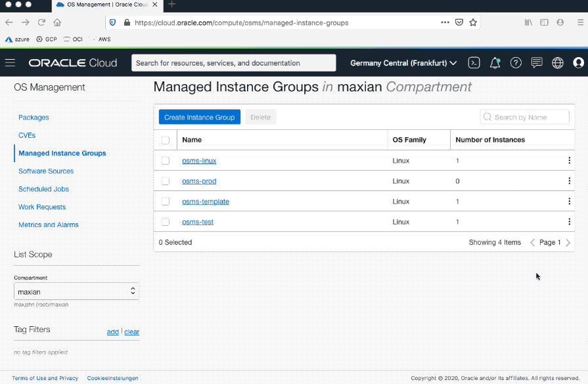This screenshot has width=588, height=384.
Task: Focus the resources and services search box
Action: coord(234,63)
